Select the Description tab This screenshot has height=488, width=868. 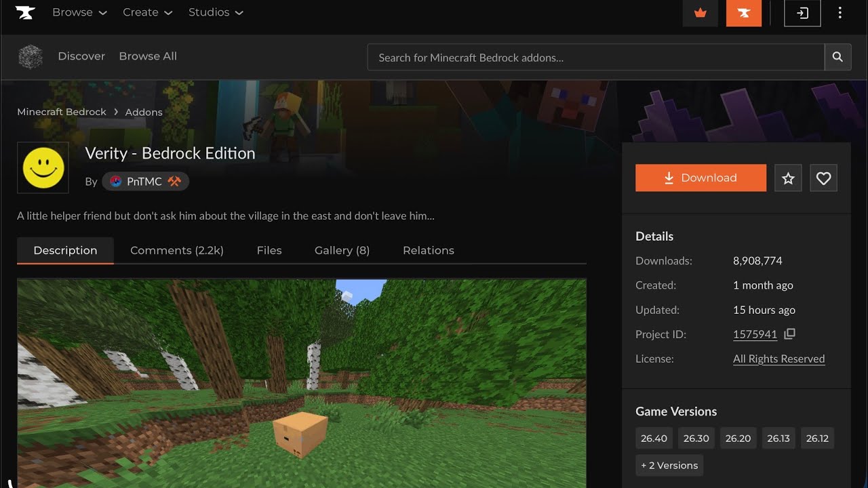pos(65,250)
